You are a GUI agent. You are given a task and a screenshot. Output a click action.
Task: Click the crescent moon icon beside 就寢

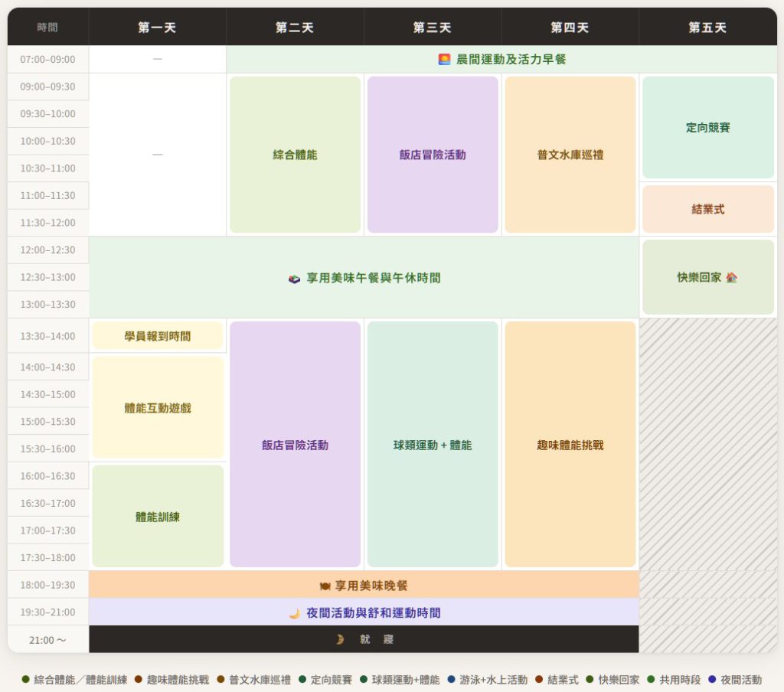pos(340,640)
